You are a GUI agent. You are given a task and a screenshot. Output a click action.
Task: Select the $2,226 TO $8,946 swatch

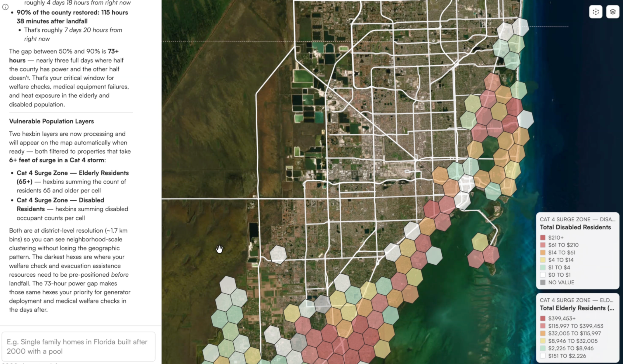coord(543,348)
